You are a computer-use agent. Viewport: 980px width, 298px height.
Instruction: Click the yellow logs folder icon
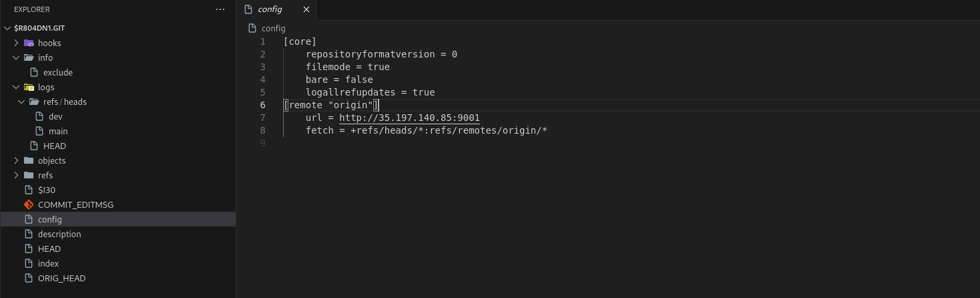click(x=29, y=87)
